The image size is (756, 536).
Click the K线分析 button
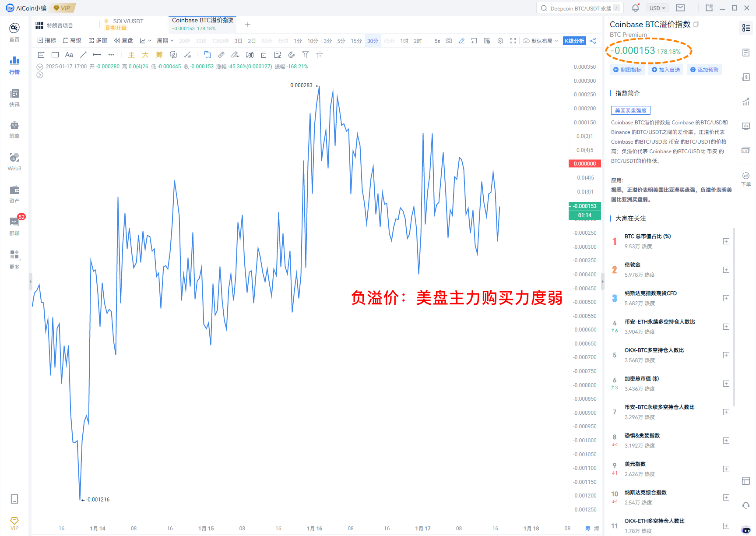point(574,41)
